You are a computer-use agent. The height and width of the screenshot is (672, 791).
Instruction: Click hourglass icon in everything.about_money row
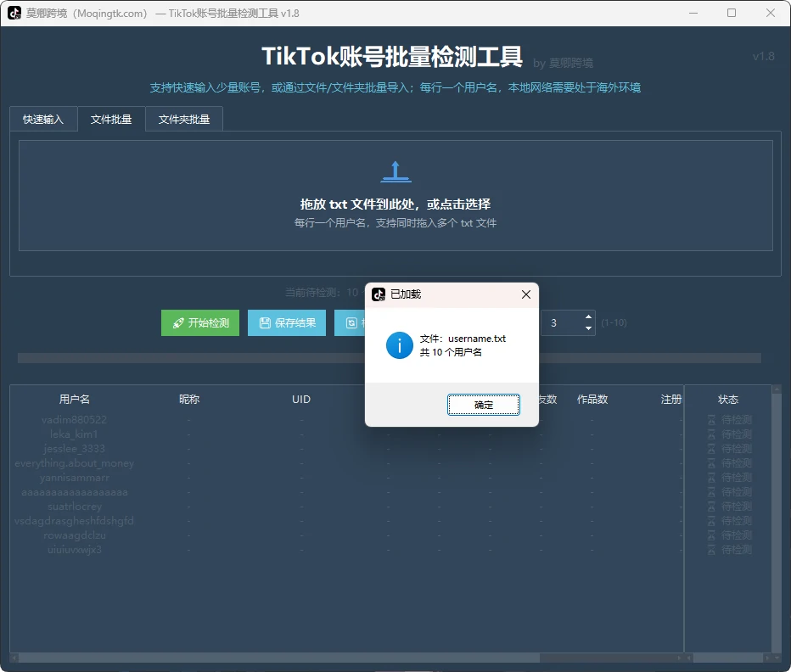(x=711, y=463)
